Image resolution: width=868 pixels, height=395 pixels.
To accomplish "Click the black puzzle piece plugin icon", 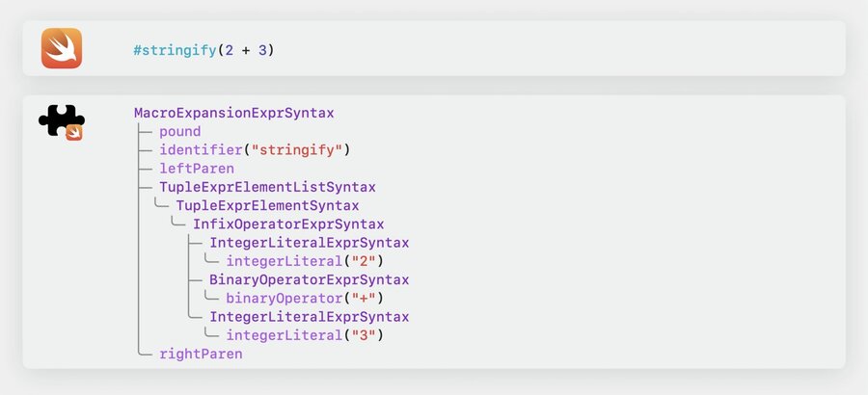I will pos(62,121).
